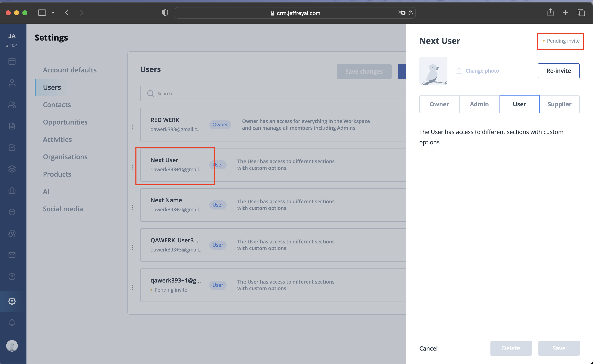Click the Change photo link
Screen dimensions: 593x364
point(482,71)
